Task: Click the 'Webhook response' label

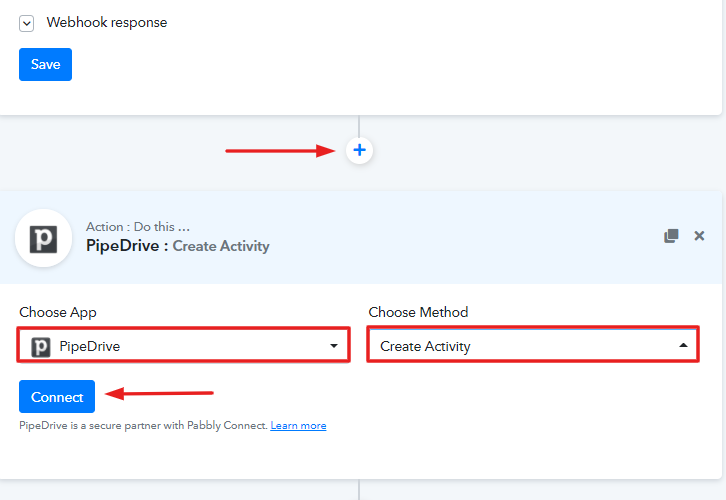Action: point(107,23)
